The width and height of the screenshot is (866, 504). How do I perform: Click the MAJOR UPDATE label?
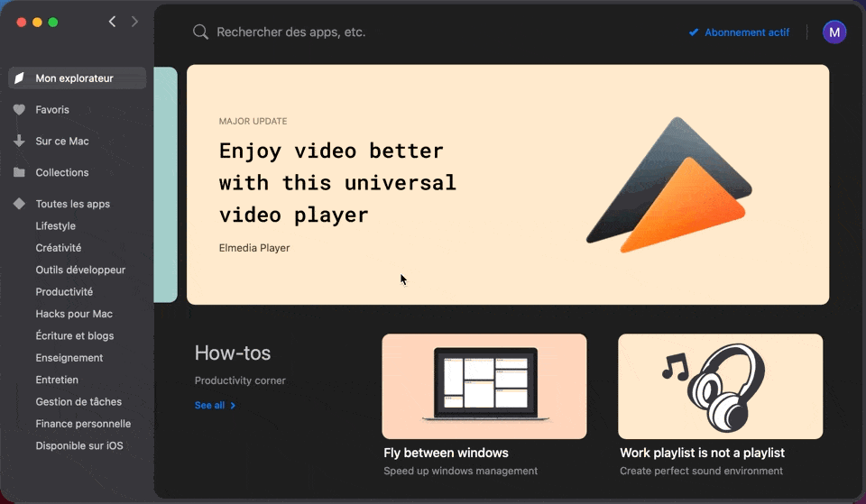click(253, 121)
